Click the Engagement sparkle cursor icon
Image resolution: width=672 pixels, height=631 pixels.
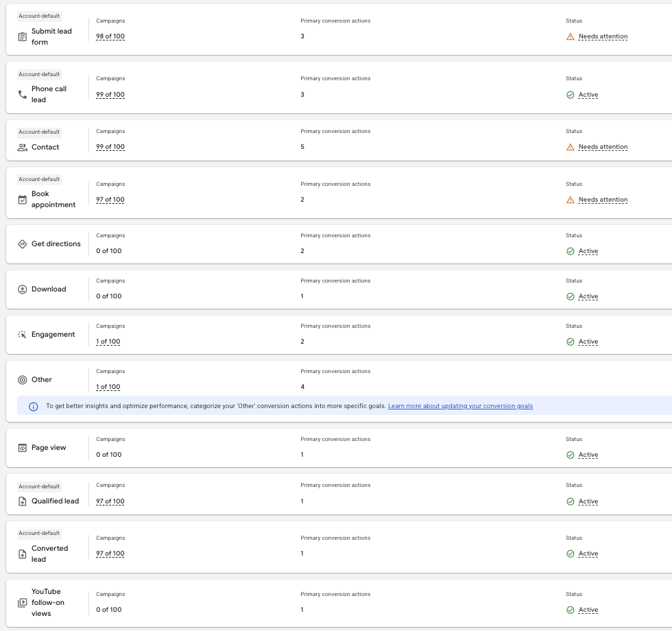coord(22,335)
